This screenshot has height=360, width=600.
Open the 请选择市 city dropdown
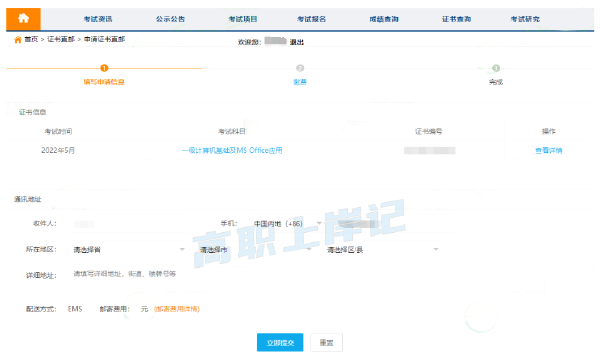[x=255, y=249]
